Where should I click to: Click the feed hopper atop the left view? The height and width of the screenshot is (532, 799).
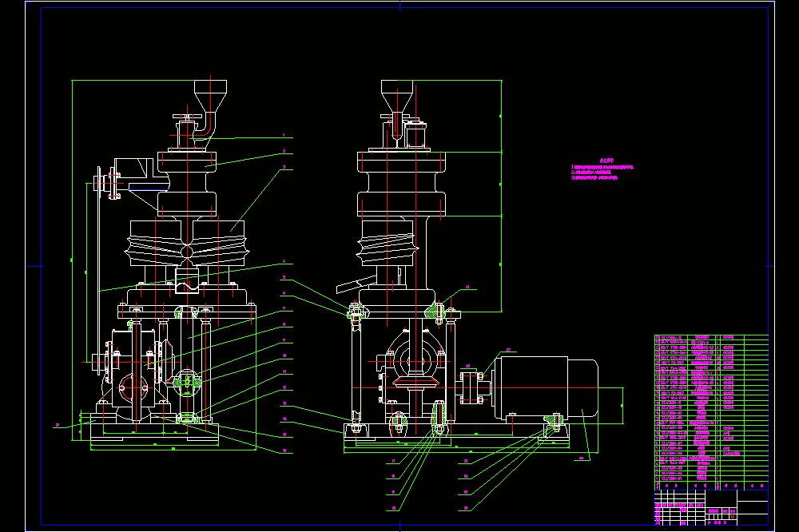click(210, 96)
